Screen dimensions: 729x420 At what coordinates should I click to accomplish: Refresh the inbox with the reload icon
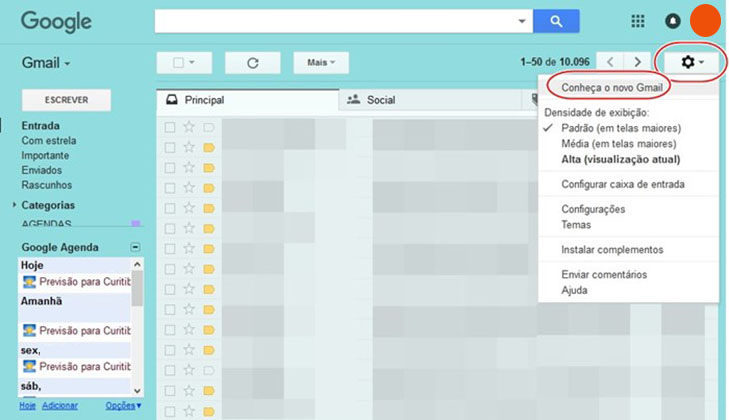pyautogui.click(x=252, y=63)
